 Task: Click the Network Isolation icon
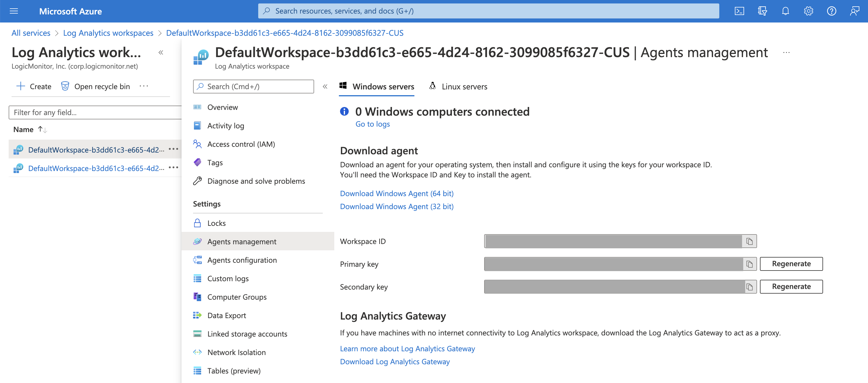[x=197, y=352]
